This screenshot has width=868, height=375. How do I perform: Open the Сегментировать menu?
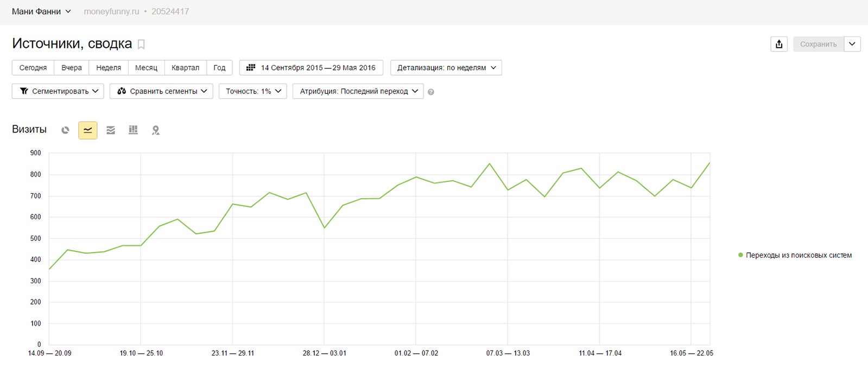pyautogui.click(x=58, y=91)
